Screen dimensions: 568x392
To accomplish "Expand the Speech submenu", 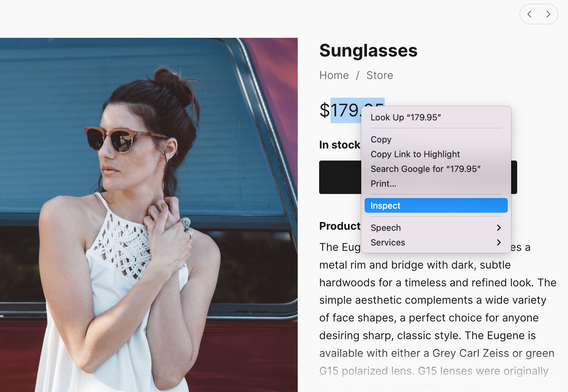I will pyautogui.click(x=436, y=228).
